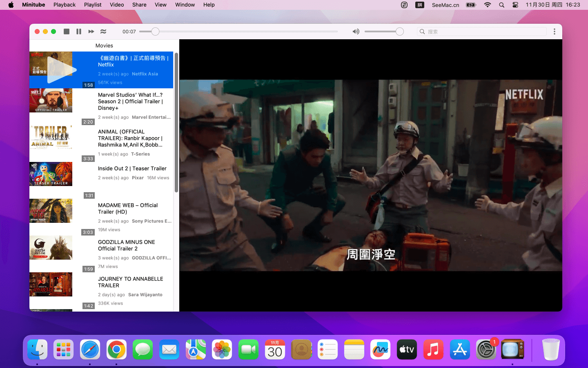
Task: Open the Madame Web thumbnail
Action: point(51,211)
